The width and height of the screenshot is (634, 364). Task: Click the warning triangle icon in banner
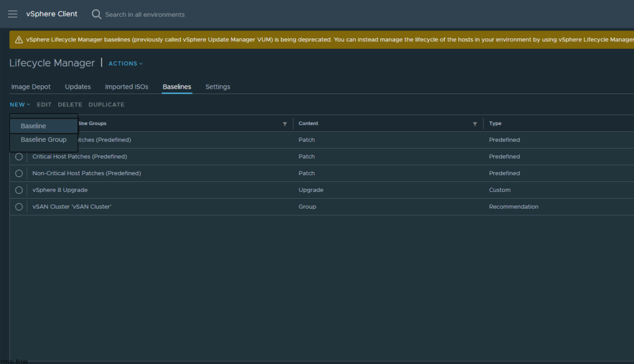(x=19, y=40)
